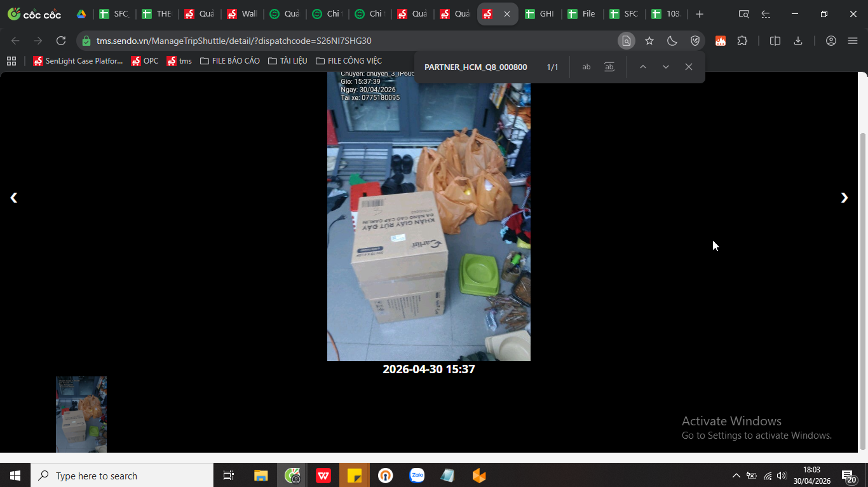Open Task View on taskbar
Image resolution: width=868 pixels, height=487 pixels.
229,476
